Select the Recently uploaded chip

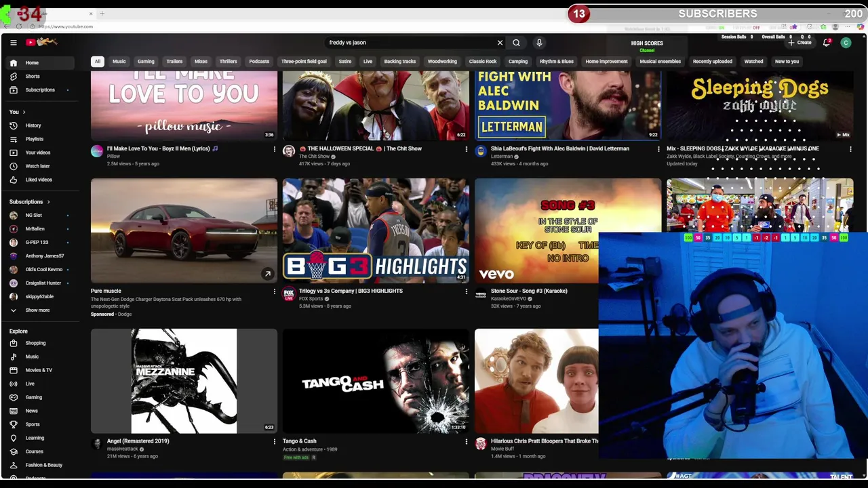[712, 61]
